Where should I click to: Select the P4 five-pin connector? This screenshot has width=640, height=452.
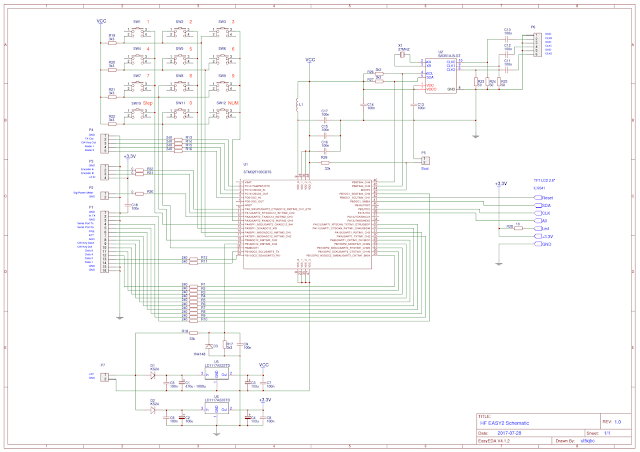(104, 143)
